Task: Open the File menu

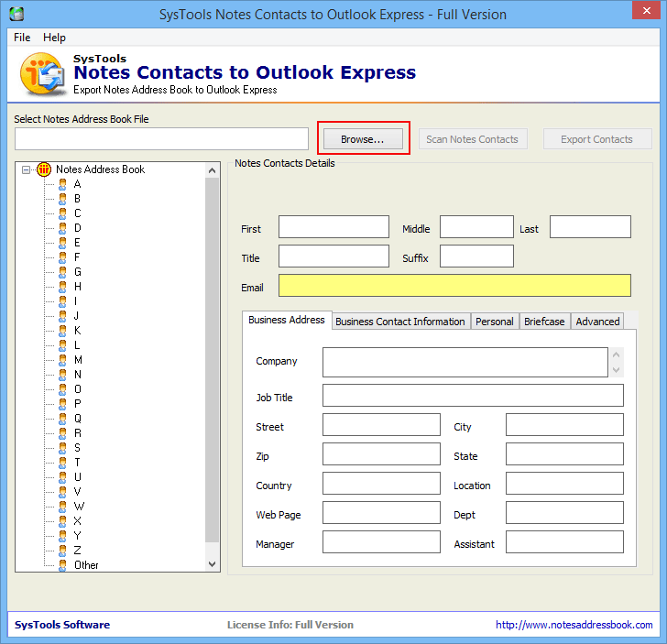Action: 22,38
